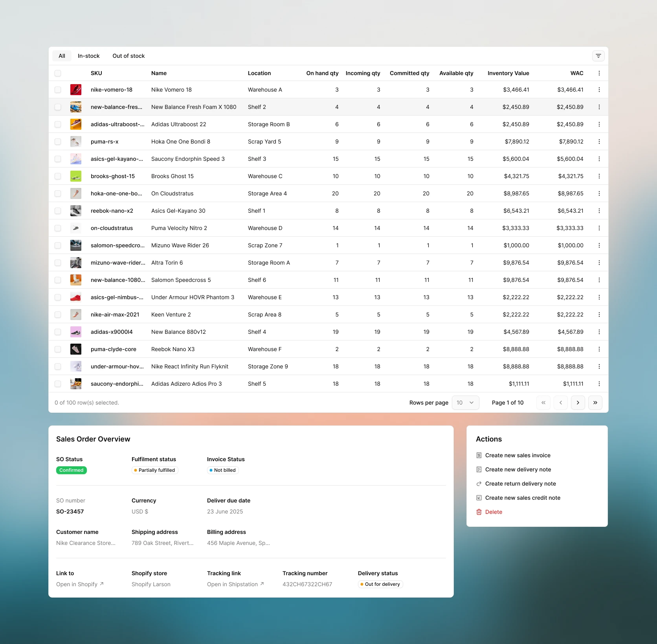Screen dimensions: 657x644
Task: Check the nike-air-max-2021 row checkbox
Action: [58, 315]
